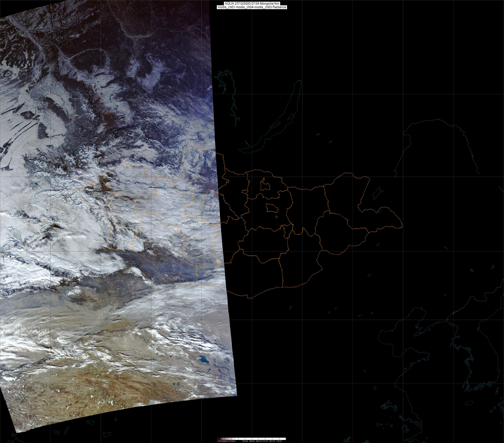Click the modis_ch01-modis_ch04-modis_ch03 Radiance label

[252, 7]
